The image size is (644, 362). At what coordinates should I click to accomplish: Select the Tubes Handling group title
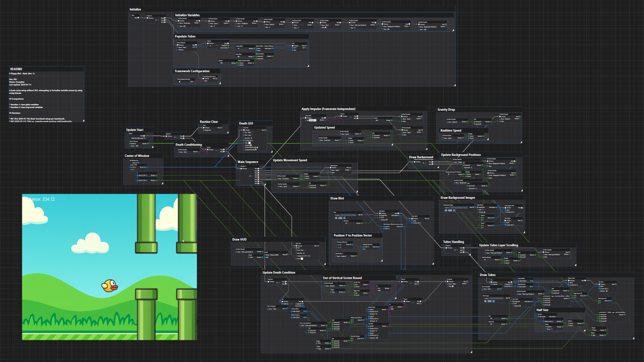coord(453,242)
